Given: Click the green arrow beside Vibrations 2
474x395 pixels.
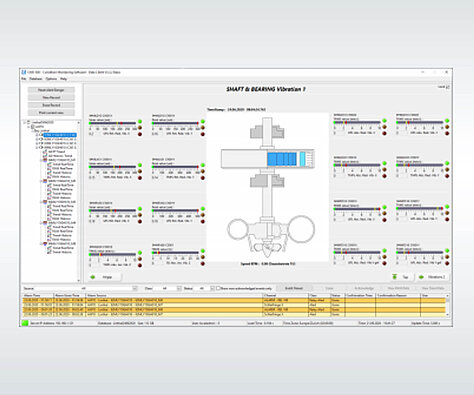Looking at the screenshot, I should click(421, 277).
